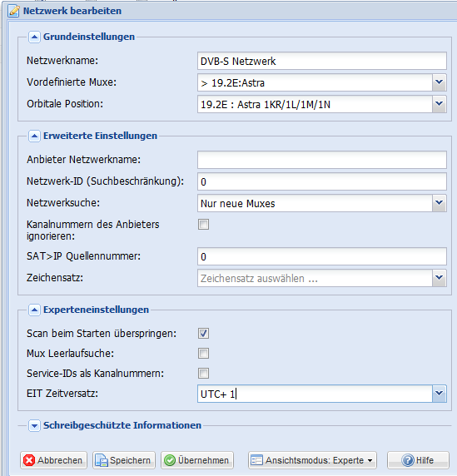Click the red Abbrechen cancel icon
Screen dimensions: 457x476
(x=29, y=460)
